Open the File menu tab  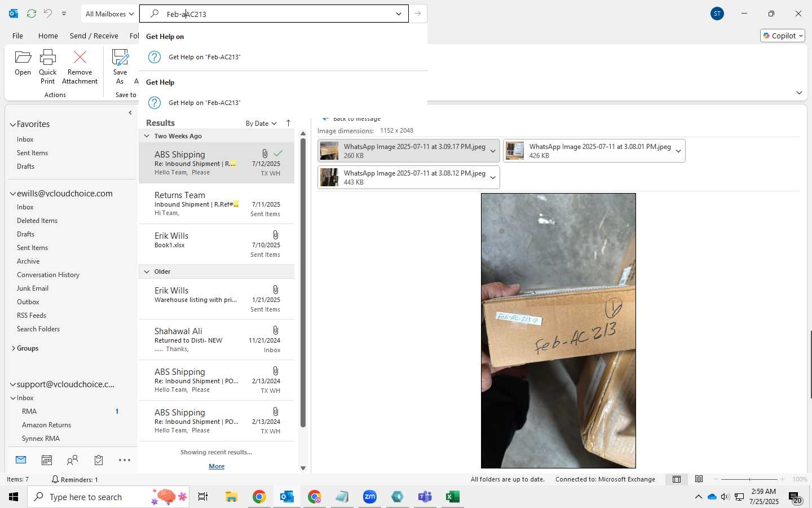click(x=17, y=36)
